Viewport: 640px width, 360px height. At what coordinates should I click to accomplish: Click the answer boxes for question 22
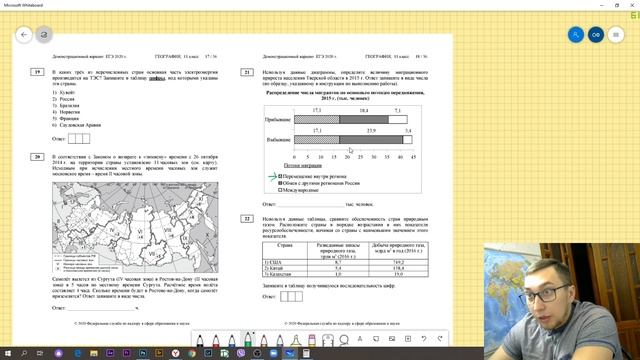[291, 296]
